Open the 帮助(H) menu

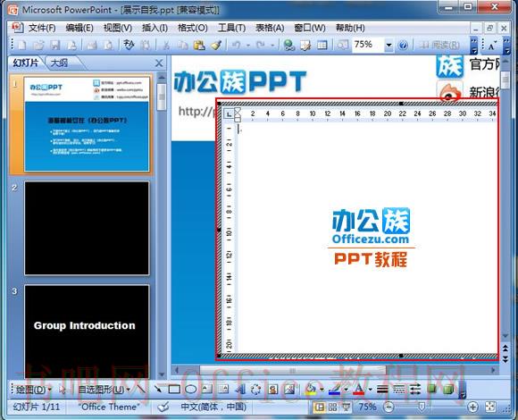(x=350, y=28)
